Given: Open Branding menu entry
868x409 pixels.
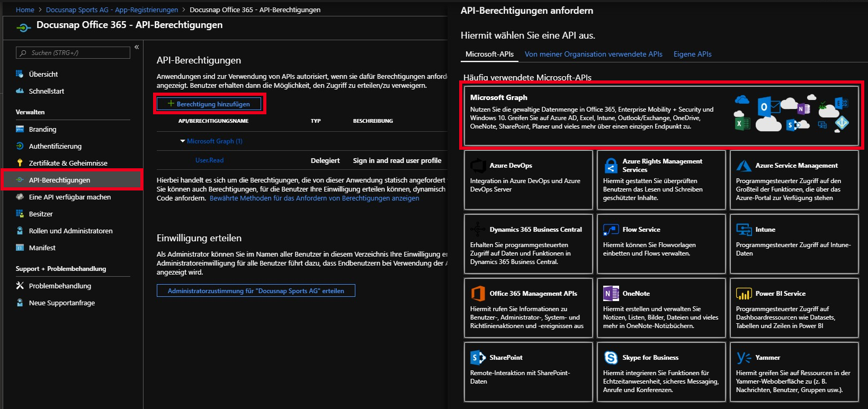Looking at the screenshot, I should click(x=42, y=129).
